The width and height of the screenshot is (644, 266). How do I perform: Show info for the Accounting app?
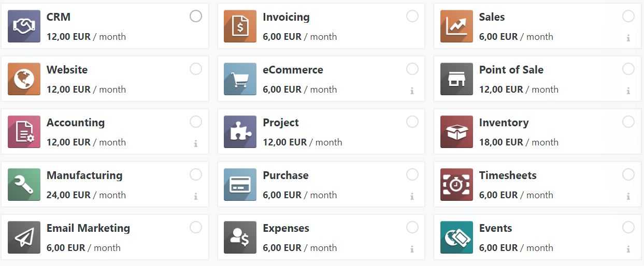tap(196, 143)
